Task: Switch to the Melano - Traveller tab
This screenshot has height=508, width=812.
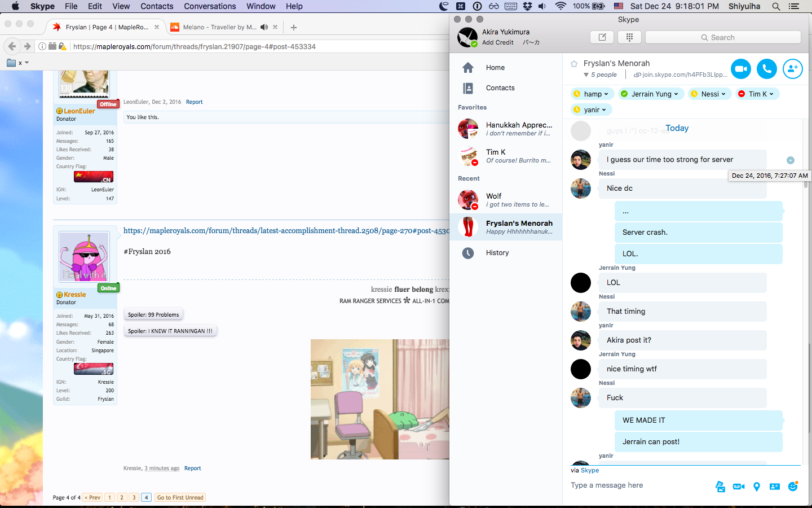Action: pyautogui.click(x=219, y=27)
